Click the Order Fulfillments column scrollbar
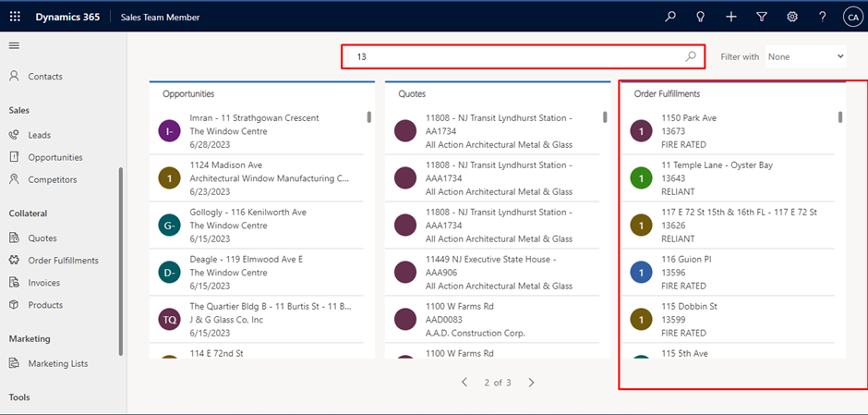This screenshot has width=868, height=415. (840, 116)
